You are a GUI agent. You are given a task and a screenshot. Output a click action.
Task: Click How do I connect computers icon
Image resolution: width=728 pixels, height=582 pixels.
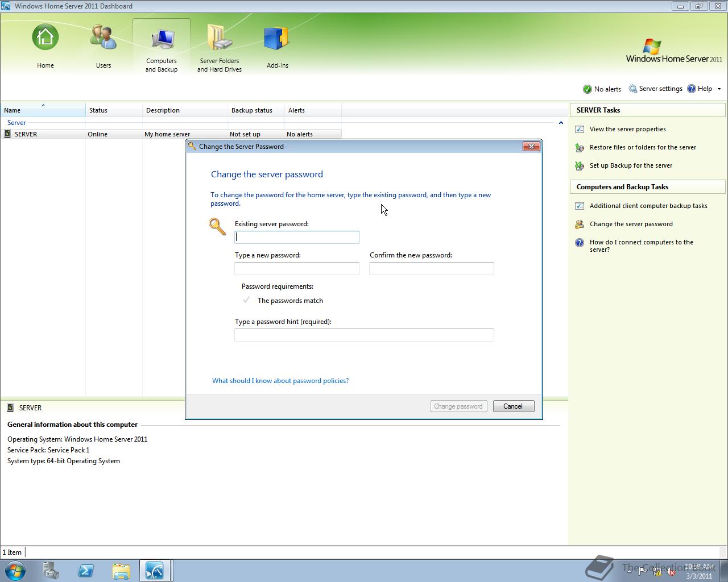tap(580, 243)
